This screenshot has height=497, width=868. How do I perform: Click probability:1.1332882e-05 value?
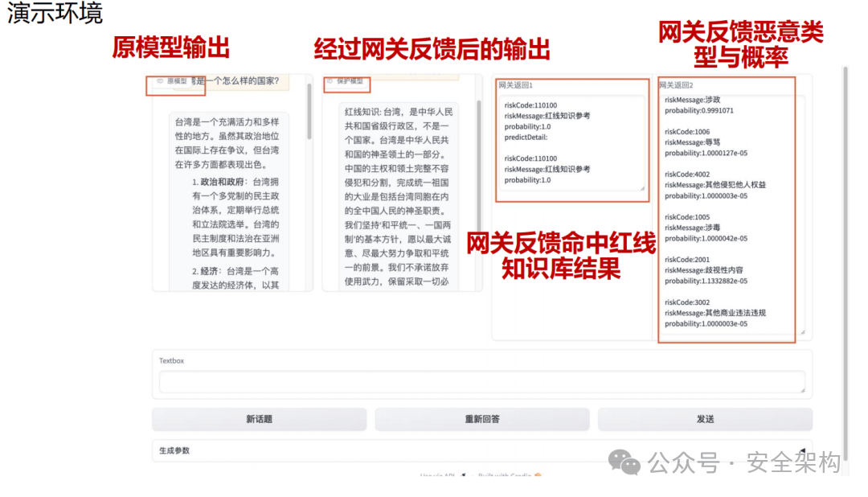pos(706,281)
